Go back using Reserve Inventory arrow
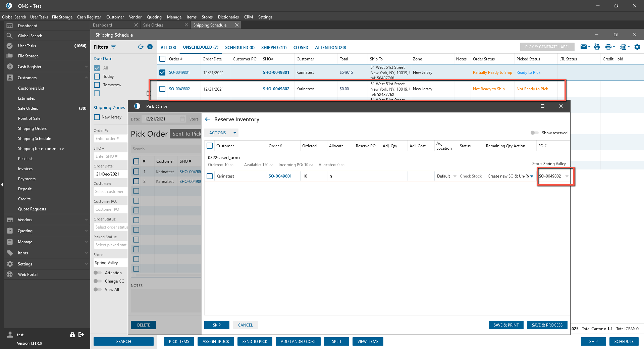The image size is (644, 349). [x=208, y=119]
